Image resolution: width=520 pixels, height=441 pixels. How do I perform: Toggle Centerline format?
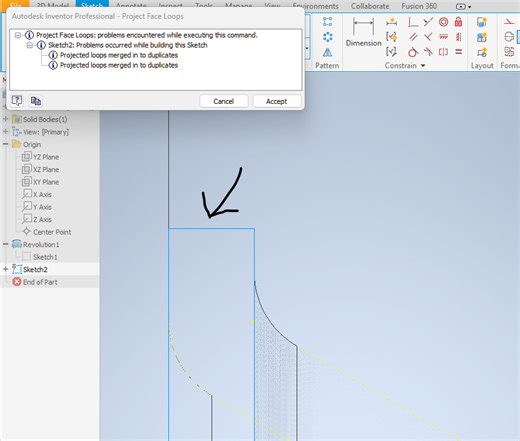point(509,37)
